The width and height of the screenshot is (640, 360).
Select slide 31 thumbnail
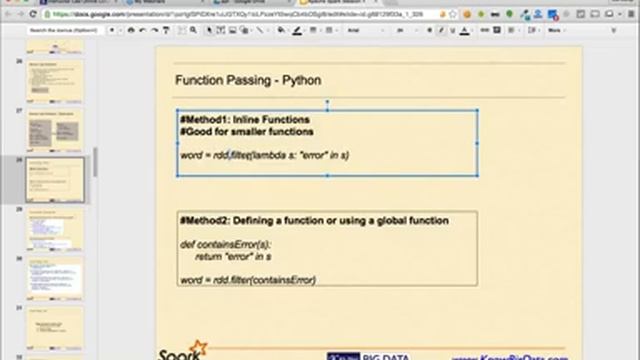(55, 328)
